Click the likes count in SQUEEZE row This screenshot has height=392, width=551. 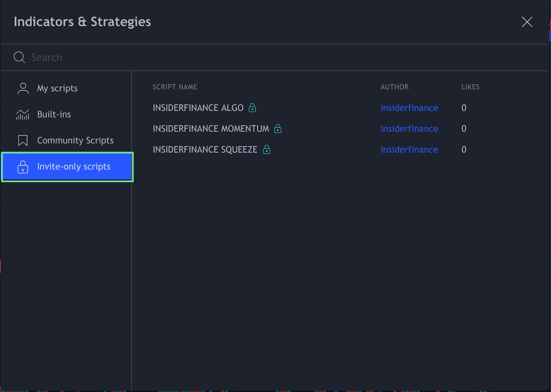464,150
